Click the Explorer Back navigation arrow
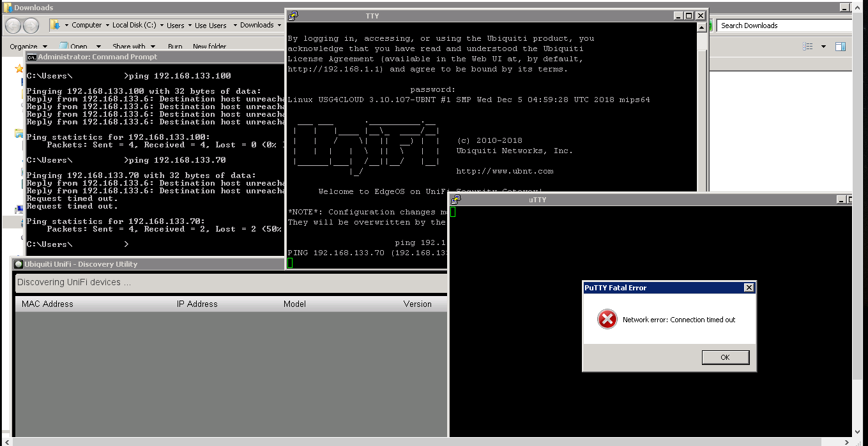 click(13, 26)
